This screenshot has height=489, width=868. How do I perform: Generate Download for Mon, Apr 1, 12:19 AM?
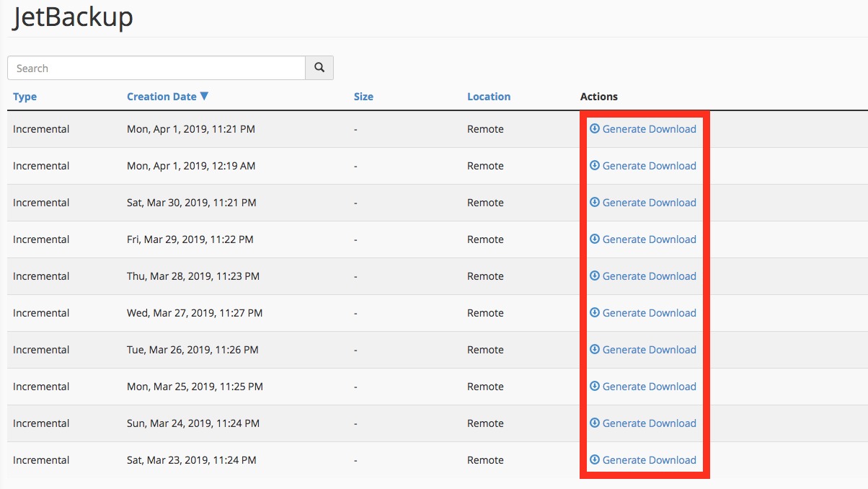pos(650,166)
